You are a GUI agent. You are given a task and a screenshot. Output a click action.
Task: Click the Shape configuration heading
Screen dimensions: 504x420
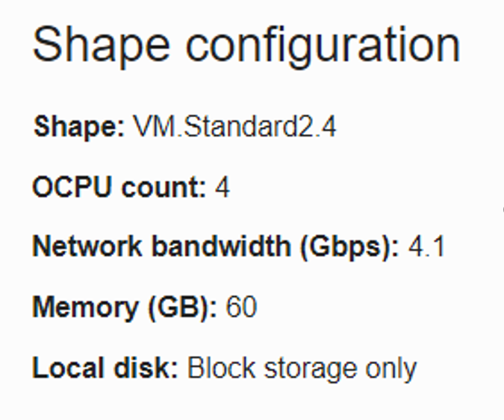246,45
